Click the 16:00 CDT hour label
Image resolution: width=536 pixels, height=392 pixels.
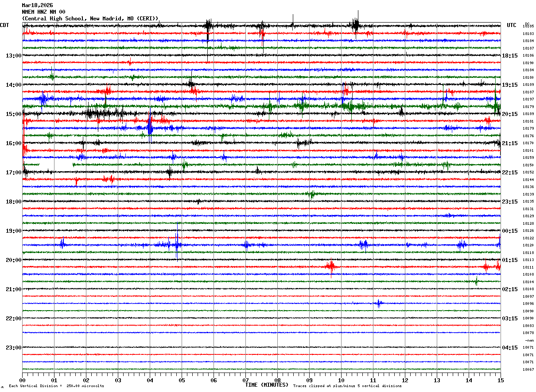pos(14,143)
